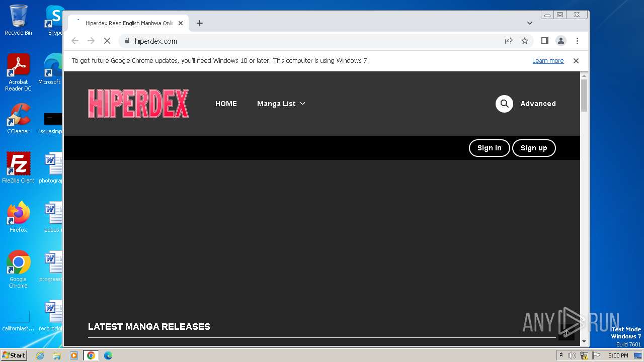Open Acrobat Reader DC shortcut
Screen dimensions: 644x362
18,73
